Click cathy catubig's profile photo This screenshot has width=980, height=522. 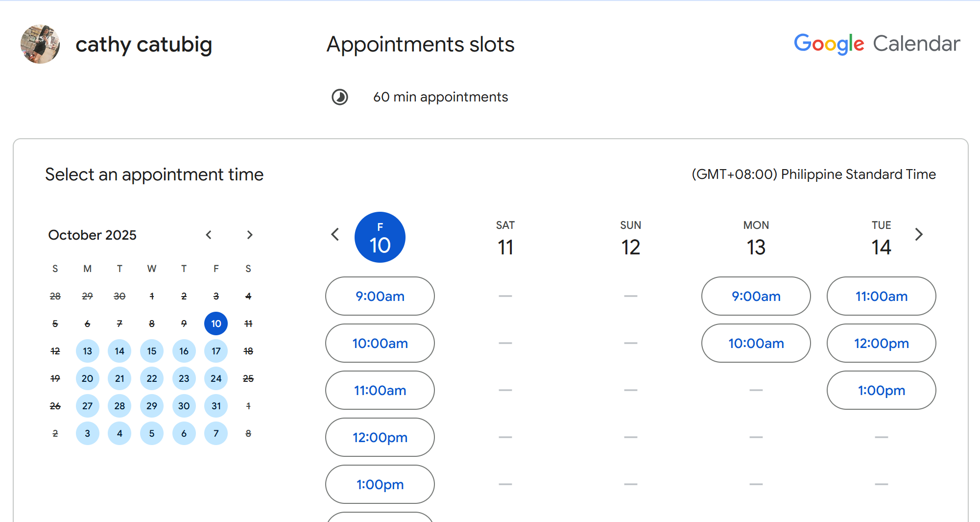click(40, 44)
